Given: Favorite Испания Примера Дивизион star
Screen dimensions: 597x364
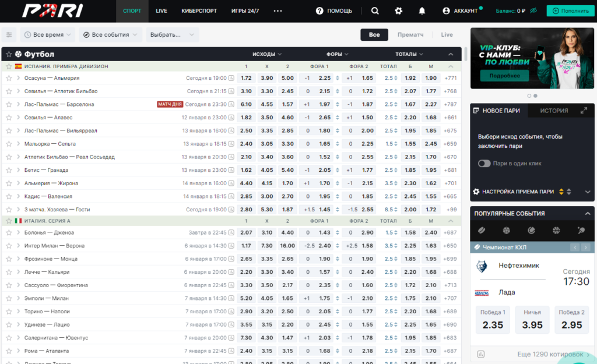Looking at the screenshot, I should click(x=9, y=66).
